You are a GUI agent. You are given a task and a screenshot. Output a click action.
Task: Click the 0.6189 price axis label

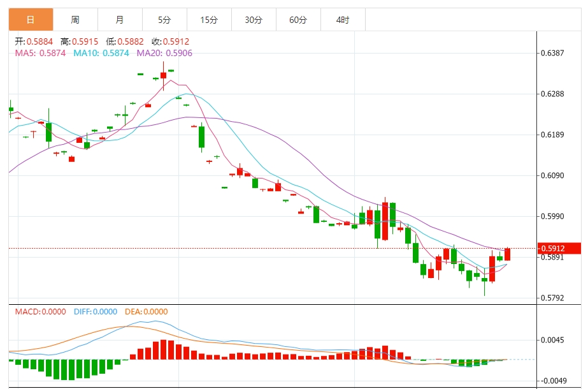(x=552, y=135)
